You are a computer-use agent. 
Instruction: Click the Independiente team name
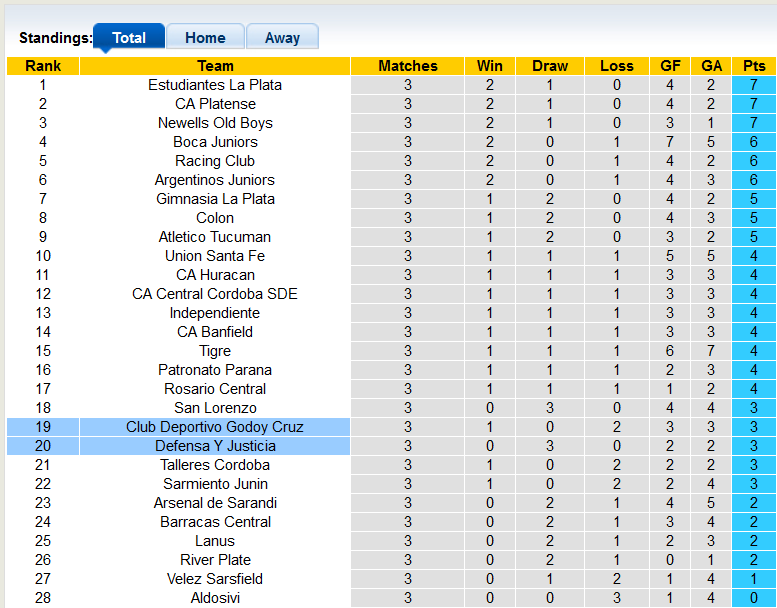215,313
